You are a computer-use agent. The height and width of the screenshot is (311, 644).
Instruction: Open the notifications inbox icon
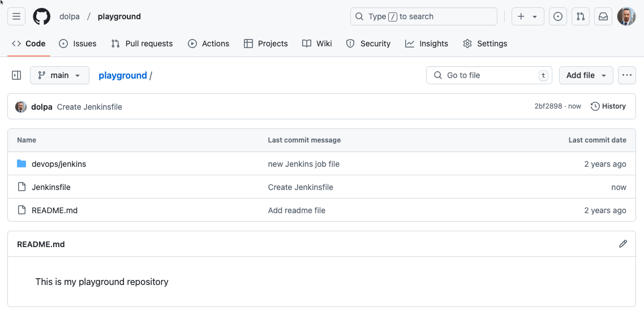(x=603, y=16)
